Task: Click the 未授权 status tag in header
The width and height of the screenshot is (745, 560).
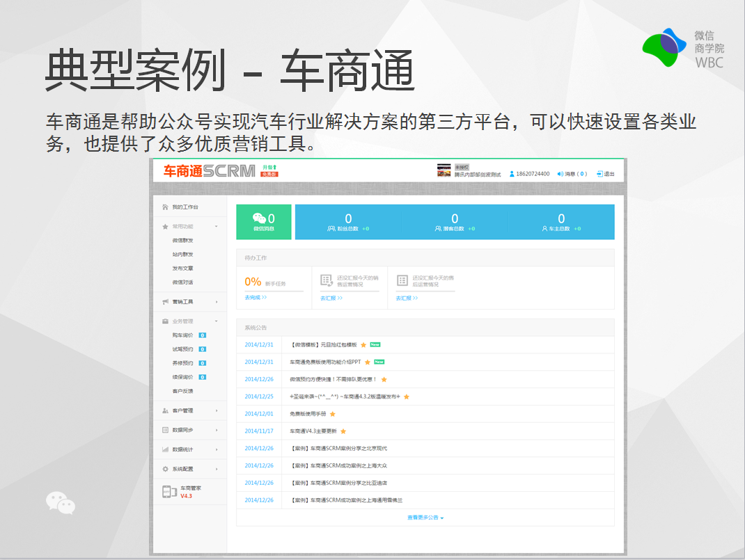Action: (x=462, y=168)
